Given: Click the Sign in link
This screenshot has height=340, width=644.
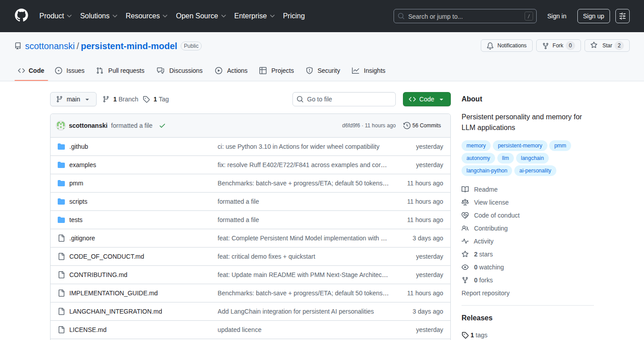Looking at the screenshot, I should pyautogui.click(x=557, y=16).
